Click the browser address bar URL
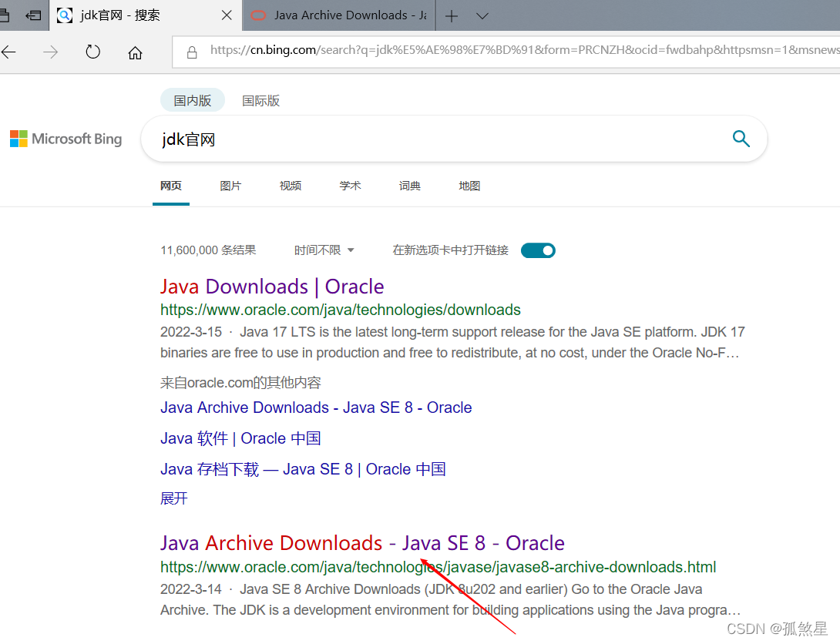 click(x=524, y=50)
